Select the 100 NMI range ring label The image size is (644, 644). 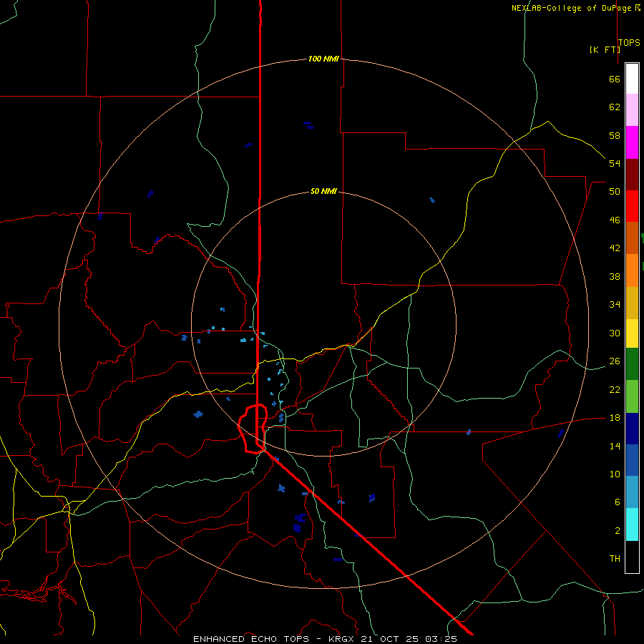(x=323, y=59)
